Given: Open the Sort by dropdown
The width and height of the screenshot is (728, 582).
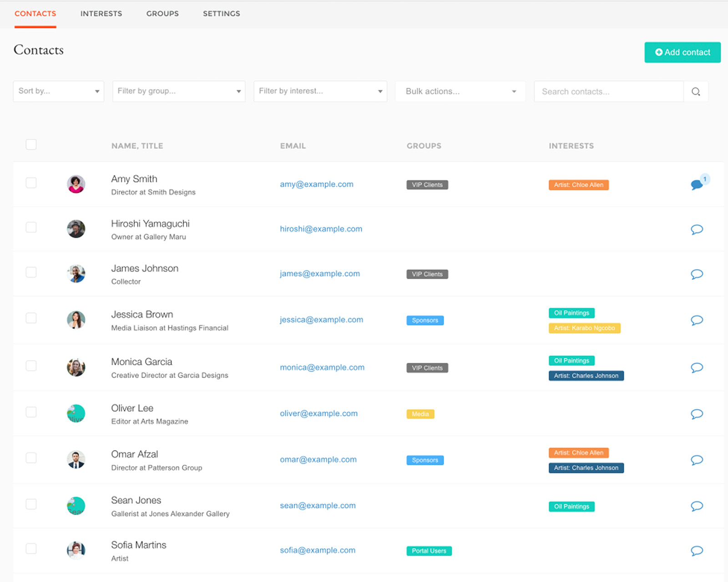Looking at the screenshot, I should pos(59,91).
